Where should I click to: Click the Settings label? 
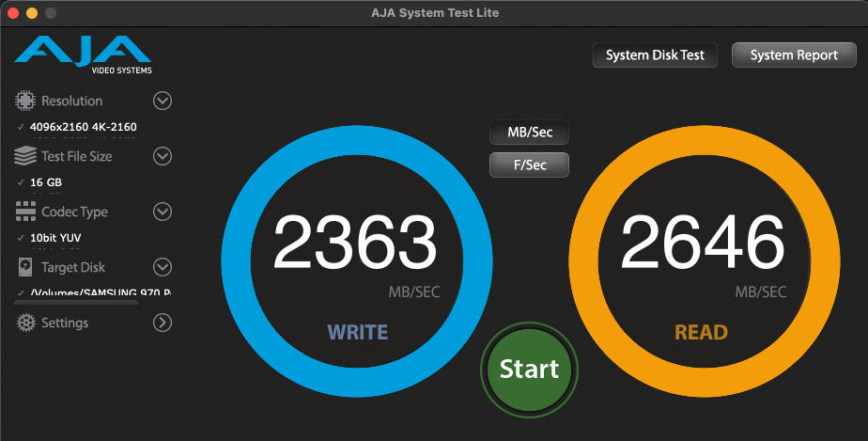(65, 323)
